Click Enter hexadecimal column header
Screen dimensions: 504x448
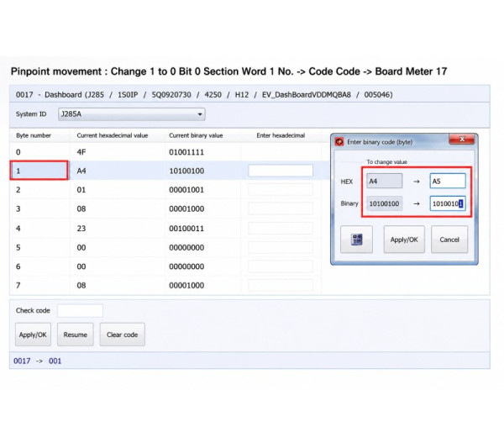tap(281, 135)
